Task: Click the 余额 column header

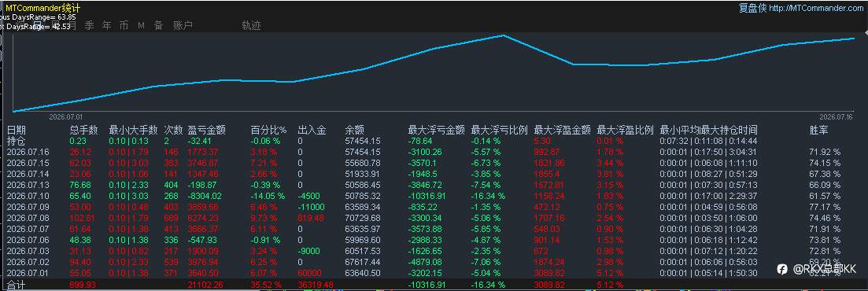Action: (354, 130)
